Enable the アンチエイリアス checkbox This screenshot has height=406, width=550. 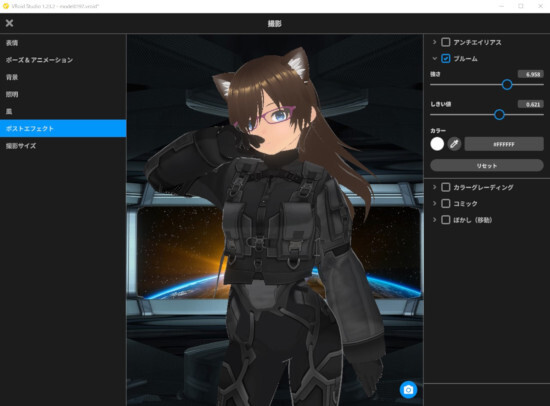click(445, 42)
